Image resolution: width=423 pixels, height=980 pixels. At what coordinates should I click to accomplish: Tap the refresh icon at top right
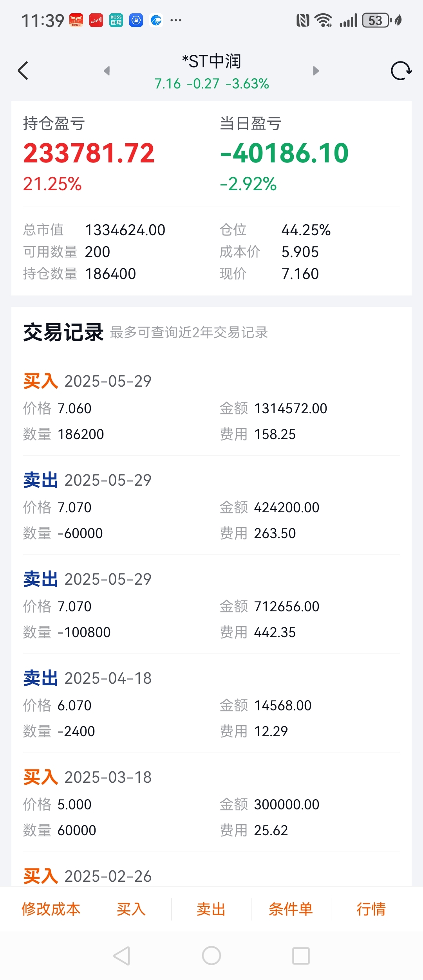(401, 71)
